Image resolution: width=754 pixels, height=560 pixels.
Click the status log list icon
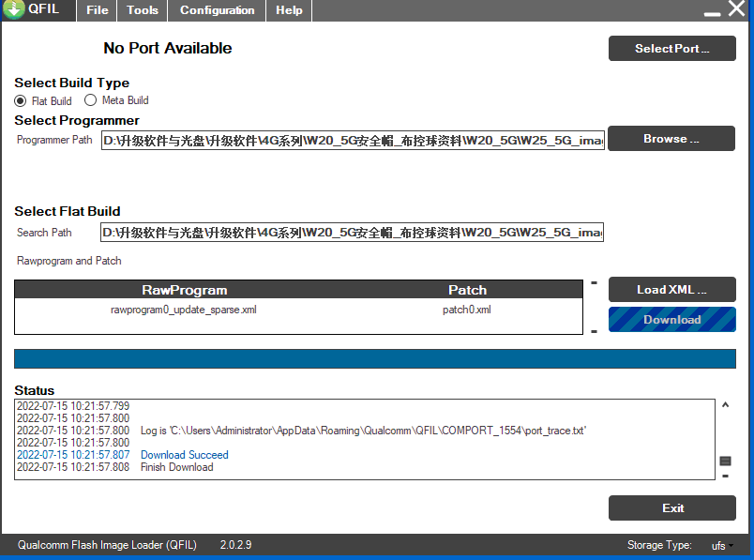pos(725,461)
